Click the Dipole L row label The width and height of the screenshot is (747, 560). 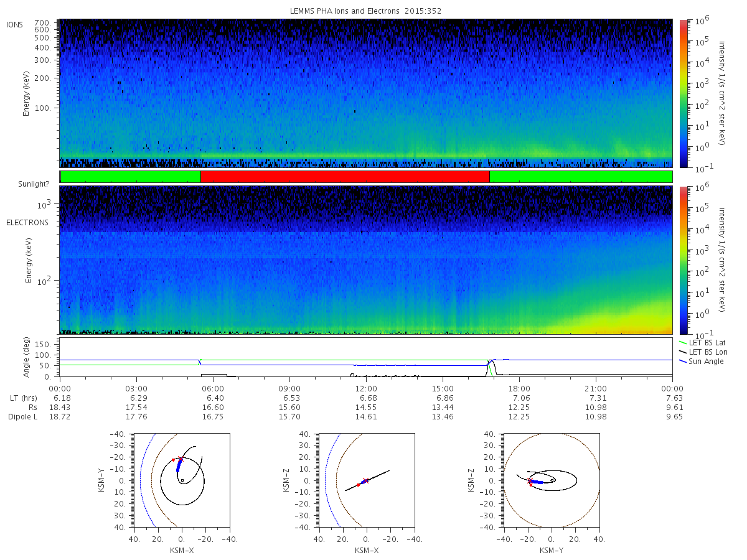point(22,417)
